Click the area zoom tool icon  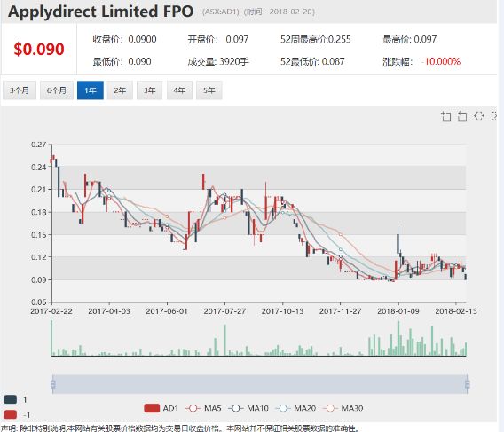(x=445, y=116)
